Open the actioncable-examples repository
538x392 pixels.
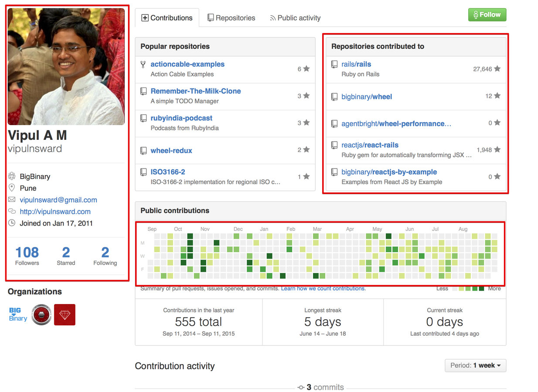(x=187, y=64)
